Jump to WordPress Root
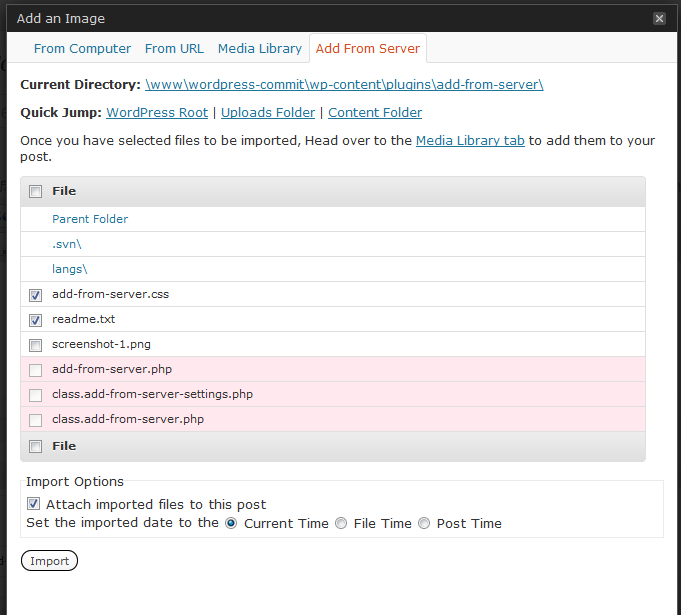This screenshot has width=681, height=615. [157, 113]
